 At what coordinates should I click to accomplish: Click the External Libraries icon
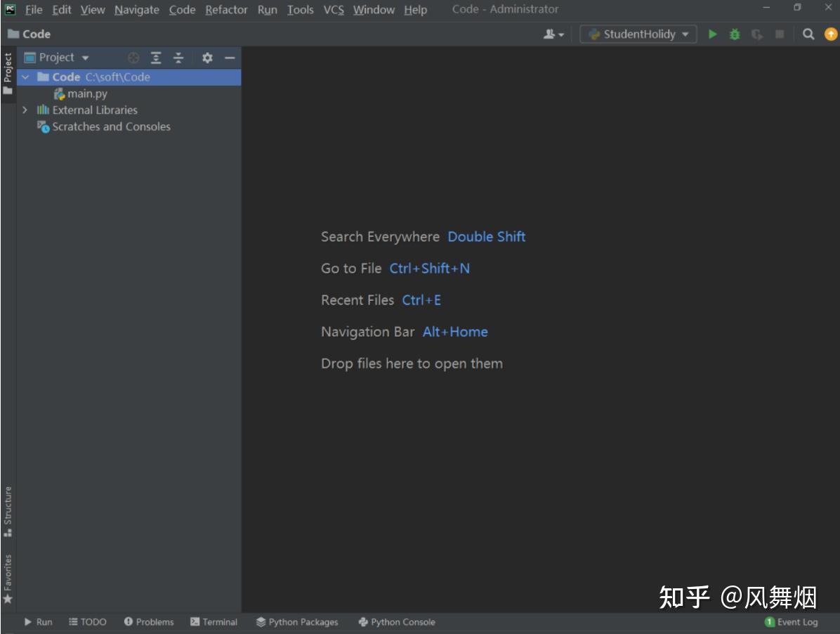coord(43,110)
